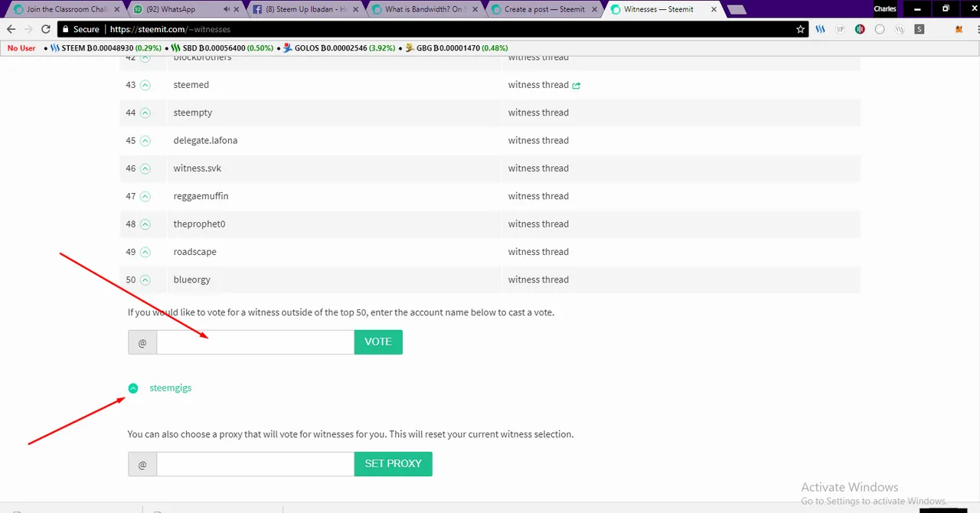980x513 pixels.
Task: Click the SET PROXY button
Action: coord(394,464)
